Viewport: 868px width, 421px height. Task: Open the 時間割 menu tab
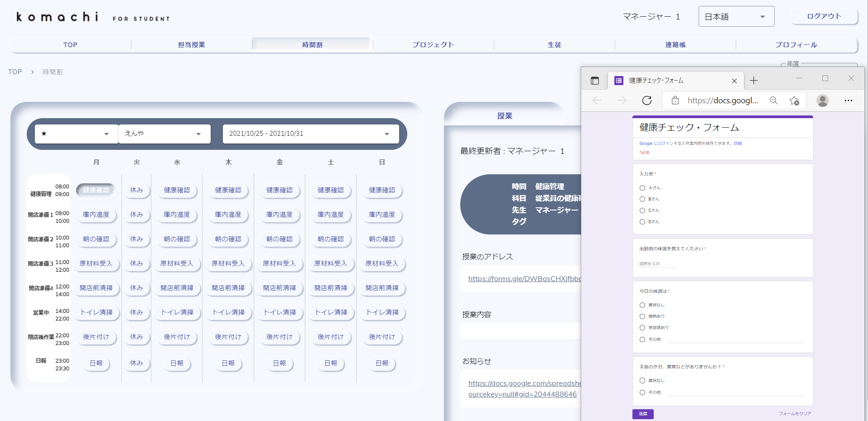click(313, 45)
